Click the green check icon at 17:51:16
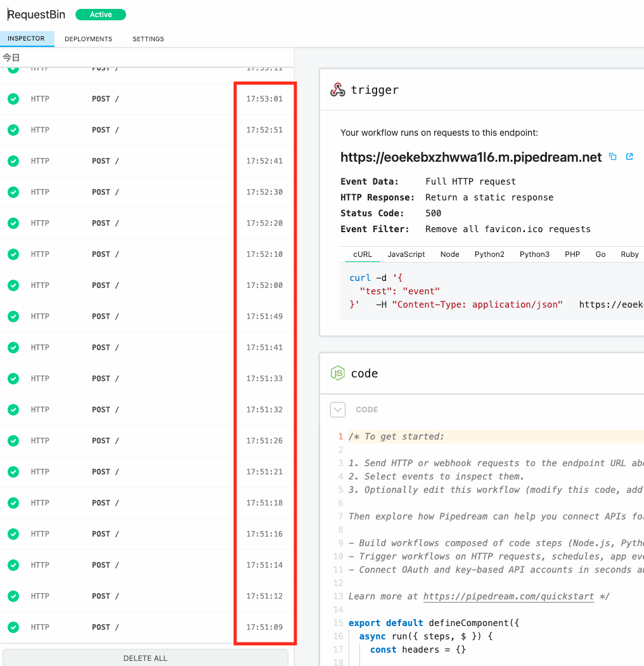Screen dimensions: 644x666 (x=13, y=534)
